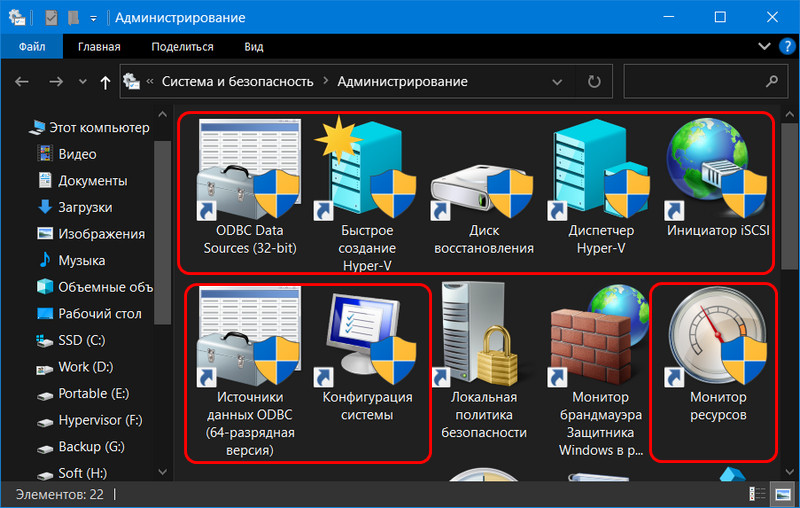The width and height of the screenshot is (800, 508).
Task: Open Источники данных ODBC 64-разрядная shortcut
Action: (x=249, y=371)
